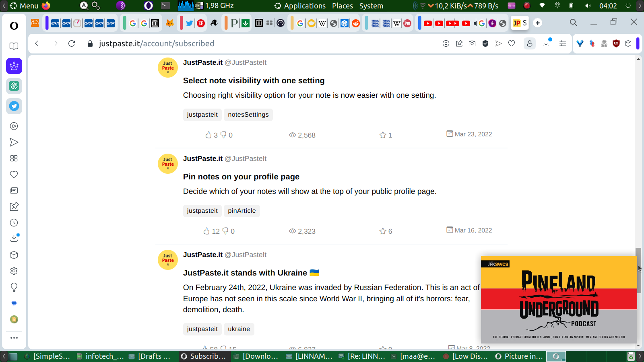Add page to bookmarks with heart icon
The width and height of the screenshot is (644, 362).
point(512,43)
